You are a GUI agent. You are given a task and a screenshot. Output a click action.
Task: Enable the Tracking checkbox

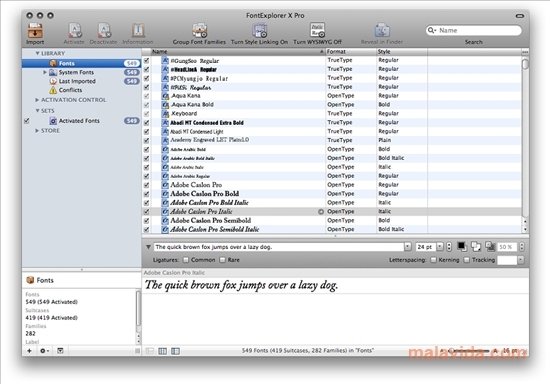[467, 260]
